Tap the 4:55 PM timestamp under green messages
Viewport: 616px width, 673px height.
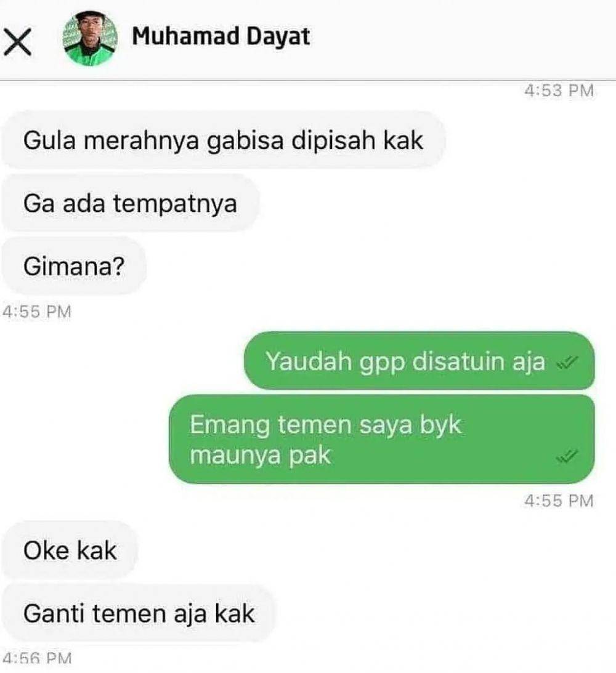click(559, 501)
